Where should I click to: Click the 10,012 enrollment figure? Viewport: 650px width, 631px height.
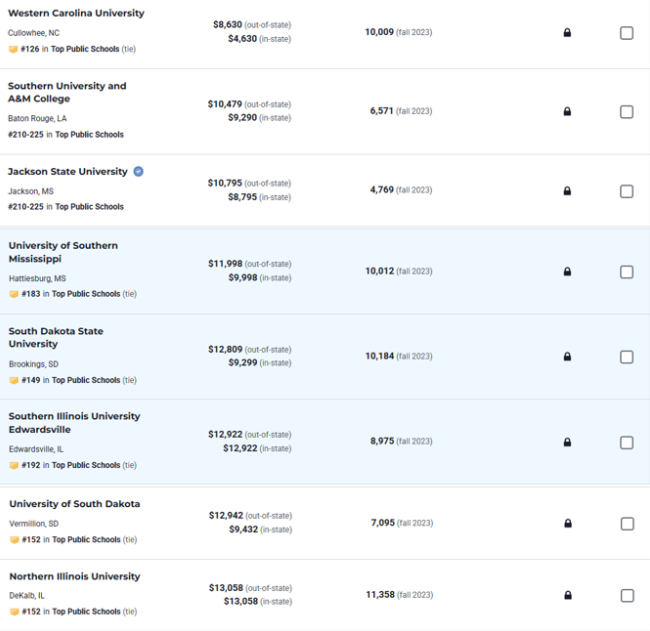coord(379,271)
